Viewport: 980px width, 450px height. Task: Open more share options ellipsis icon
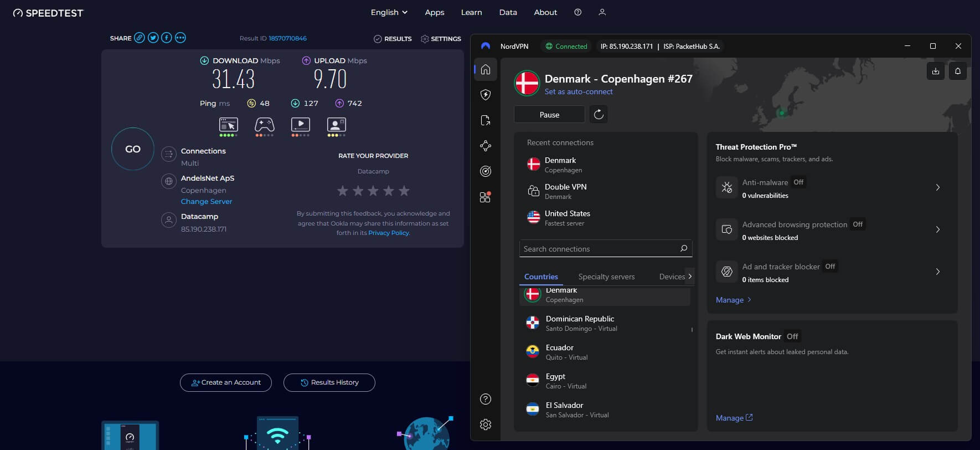180,38
